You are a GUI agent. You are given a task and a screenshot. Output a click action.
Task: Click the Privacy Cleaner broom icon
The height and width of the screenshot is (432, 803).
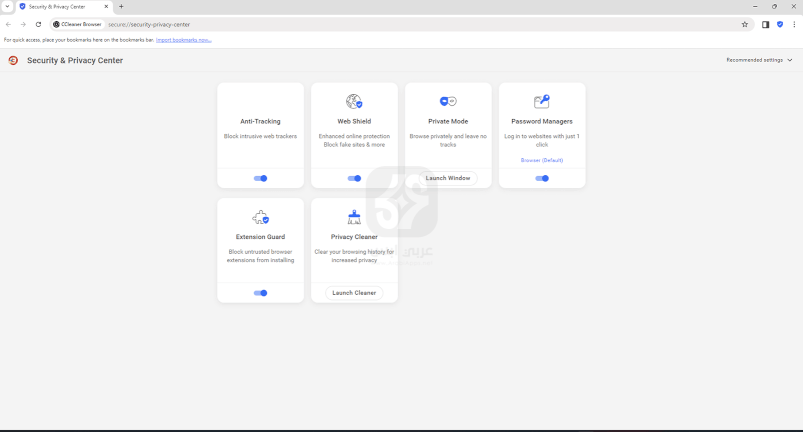pos(354,217)
